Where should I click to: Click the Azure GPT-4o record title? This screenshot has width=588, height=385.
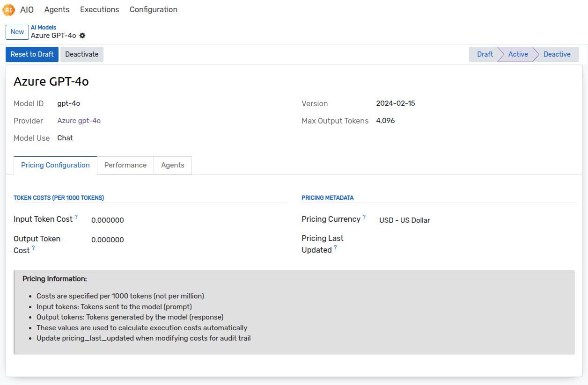pyautogui.click(x=51, y=82)
